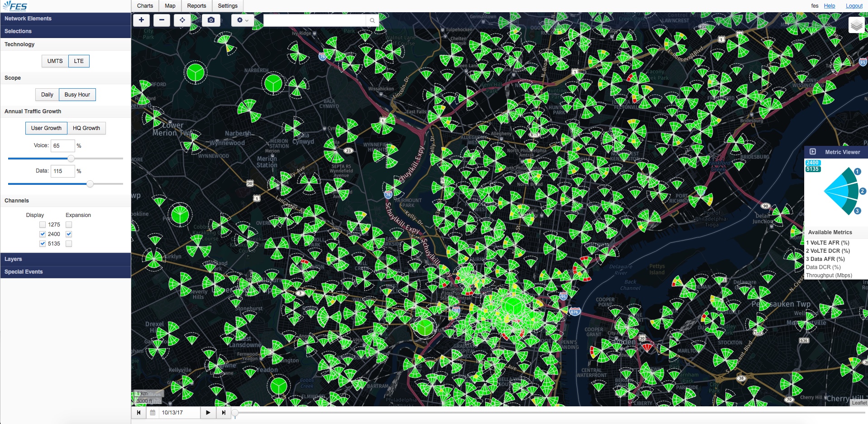The image size is (868, 424).
Task: Select the Data AFR (%) metric
Action: [x=825, y=259]
